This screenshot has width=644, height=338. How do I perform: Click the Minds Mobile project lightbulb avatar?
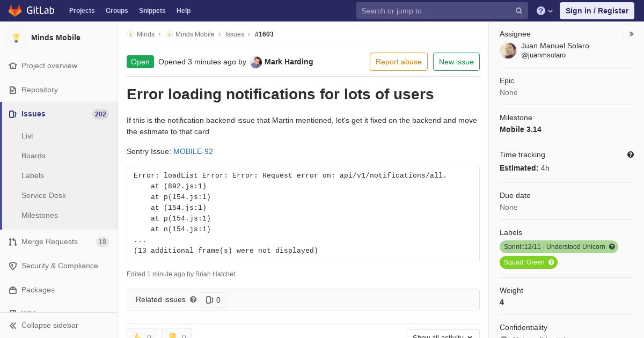click(16, 38)
